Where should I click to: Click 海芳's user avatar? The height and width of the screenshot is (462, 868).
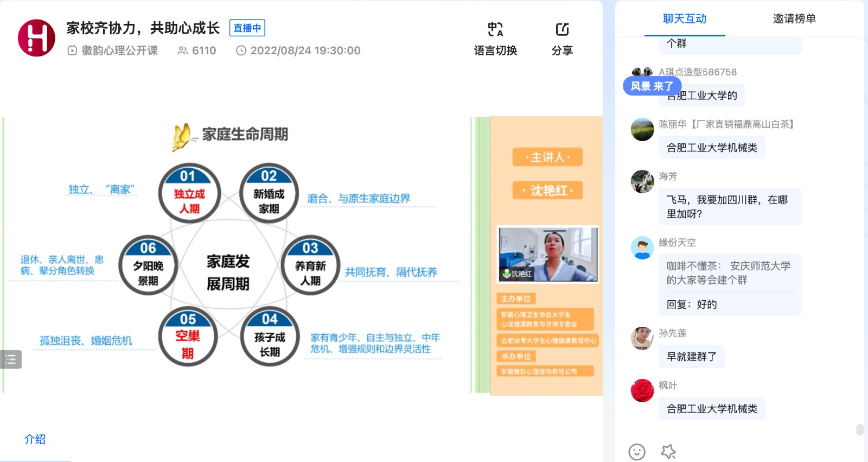click(642, 181)
